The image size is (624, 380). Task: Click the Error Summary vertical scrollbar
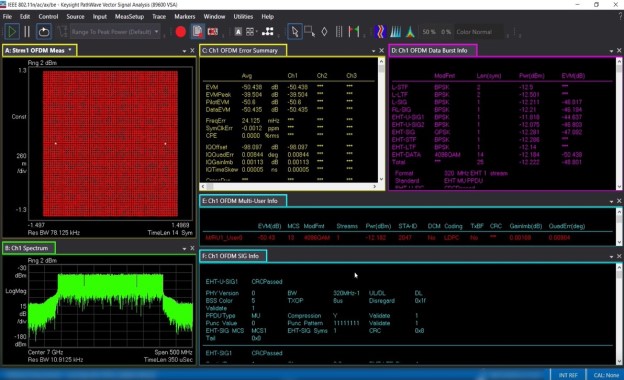click(x=381, y=120)
